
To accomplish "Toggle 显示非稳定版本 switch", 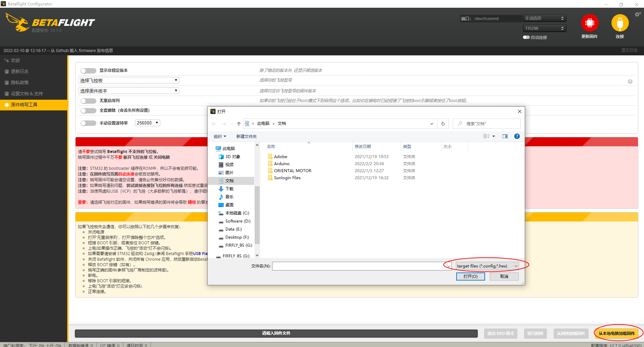I will (x=88, y=70).
